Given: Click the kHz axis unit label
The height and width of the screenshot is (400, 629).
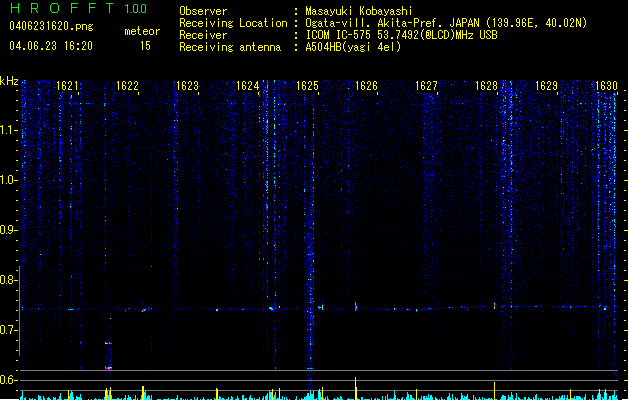Looking at the screenshot, I should (9, 81).
